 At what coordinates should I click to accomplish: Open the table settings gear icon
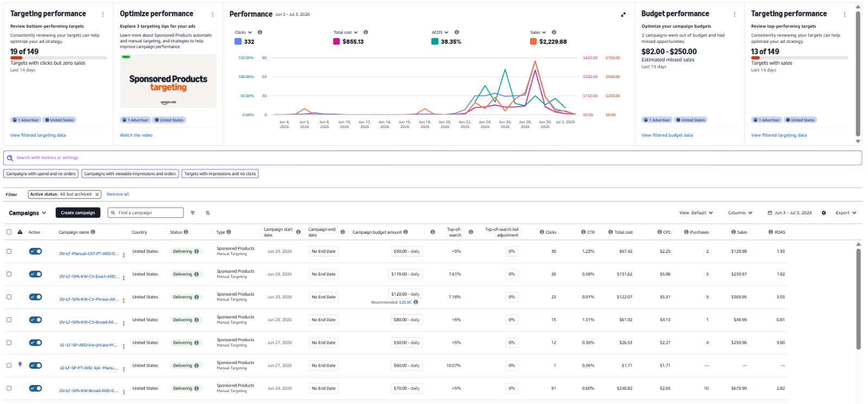pos(824,213)
